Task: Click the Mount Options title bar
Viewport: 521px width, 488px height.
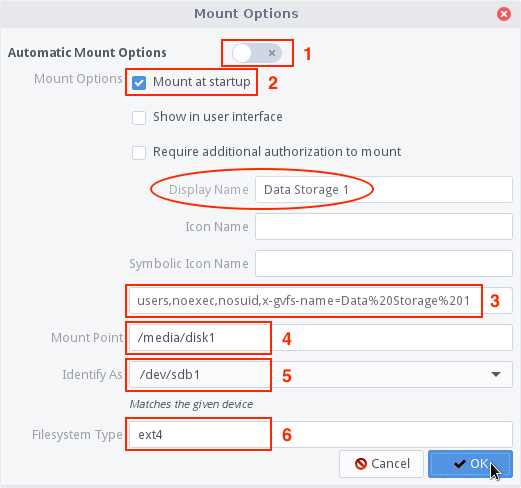Action: 246,14
